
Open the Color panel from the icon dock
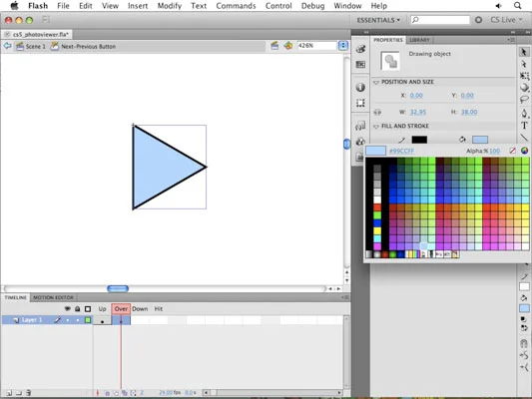click(360, 49)
